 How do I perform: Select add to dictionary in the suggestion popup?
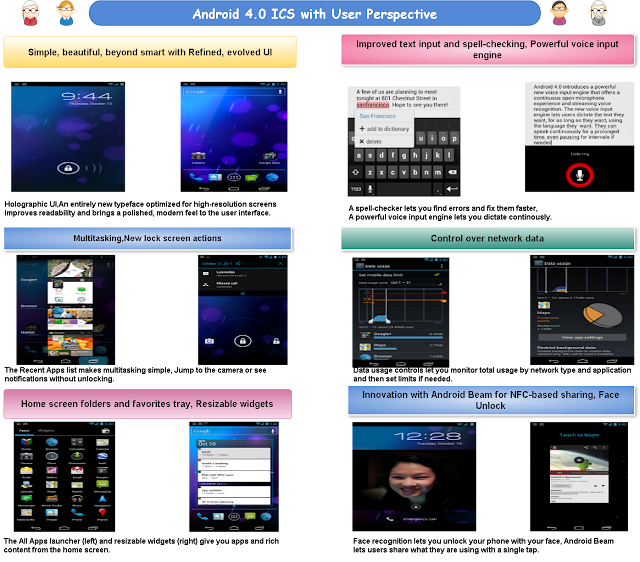[384, 129]
